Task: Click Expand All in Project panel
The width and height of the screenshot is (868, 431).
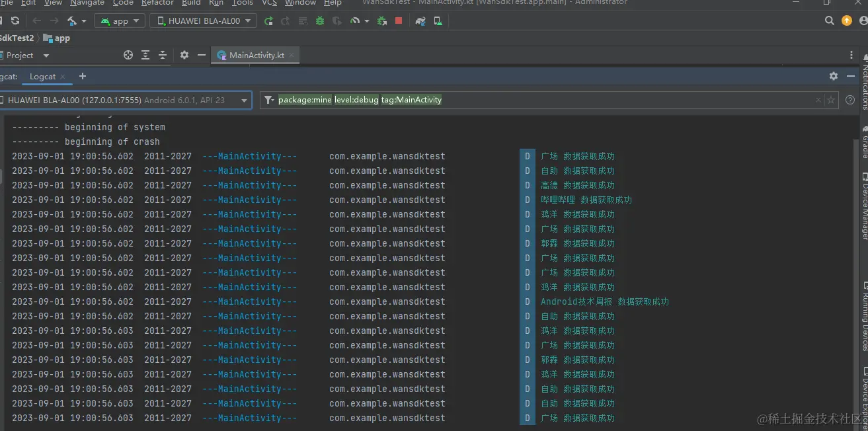Action: click(145, 56)
